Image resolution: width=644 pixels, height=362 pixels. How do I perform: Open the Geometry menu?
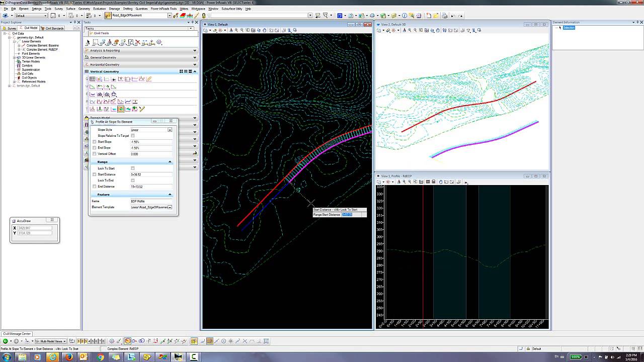(84, 9)
